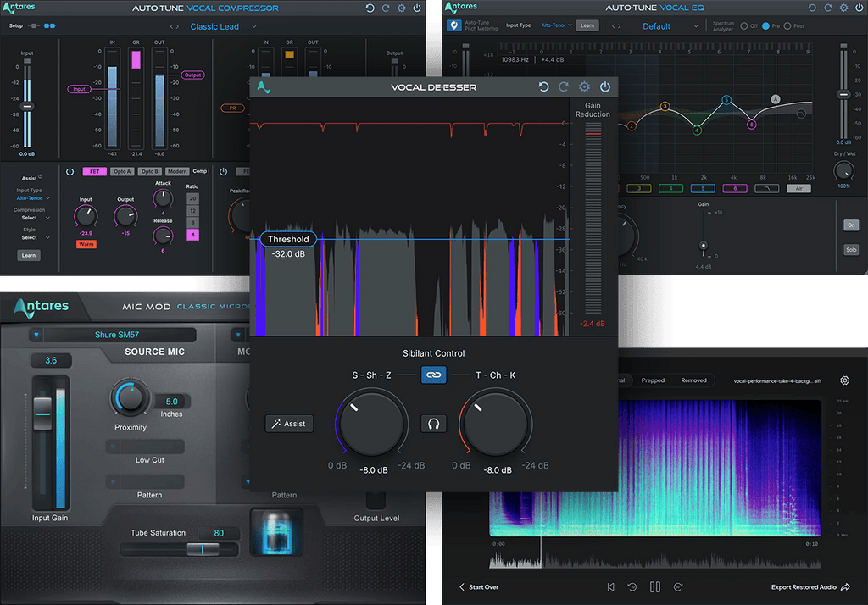Click the headphones listen icon
Image resolution: width=868 pixels, height=605 pixels.
433,423
